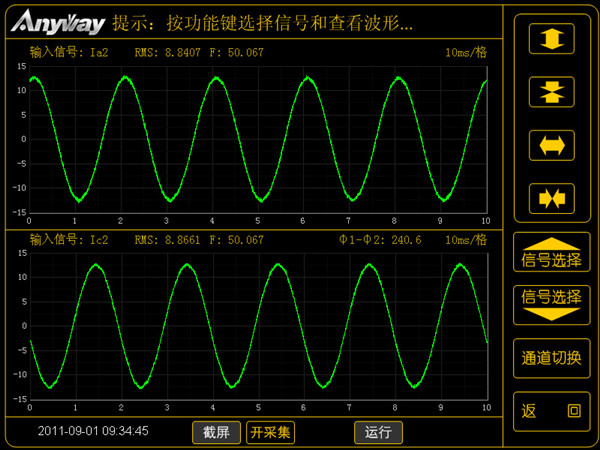Click the vertical compress arrows icon

coord(551,91)
